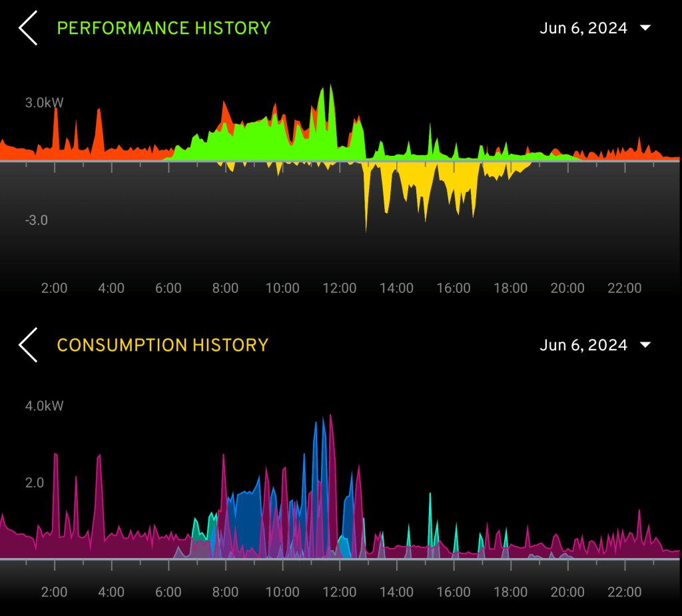Select 2:00 on Consumption chart time axis
The width and height of the screenshot is (682, 616).
coord(55,592)
